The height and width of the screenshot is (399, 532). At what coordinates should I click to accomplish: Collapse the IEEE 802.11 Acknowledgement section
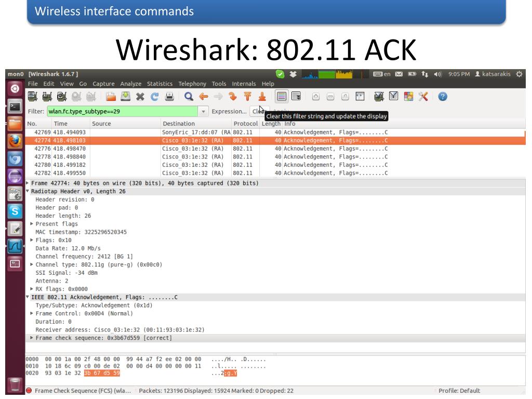(28, 297)
